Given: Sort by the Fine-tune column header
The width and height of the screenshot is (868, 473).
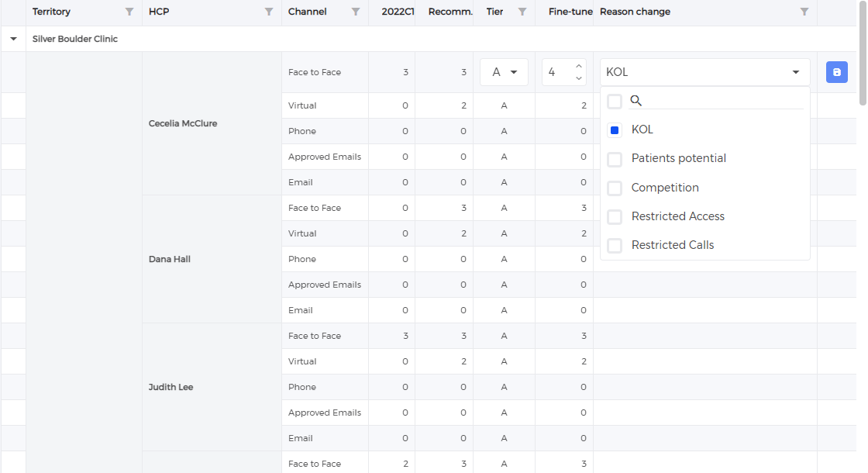Looking at the screenshot, I should coord(570,12).
